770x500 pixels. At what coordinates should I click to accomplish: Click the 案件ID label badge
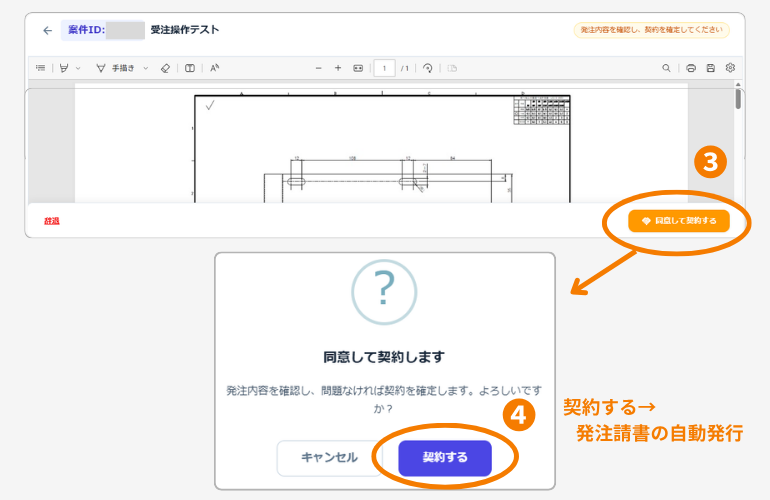(103, 30)
